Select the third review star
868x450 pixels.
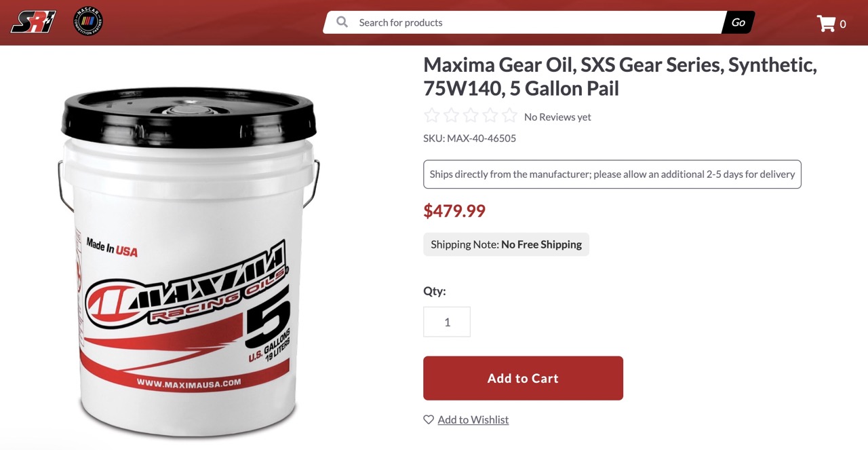(x=471, y=116)
